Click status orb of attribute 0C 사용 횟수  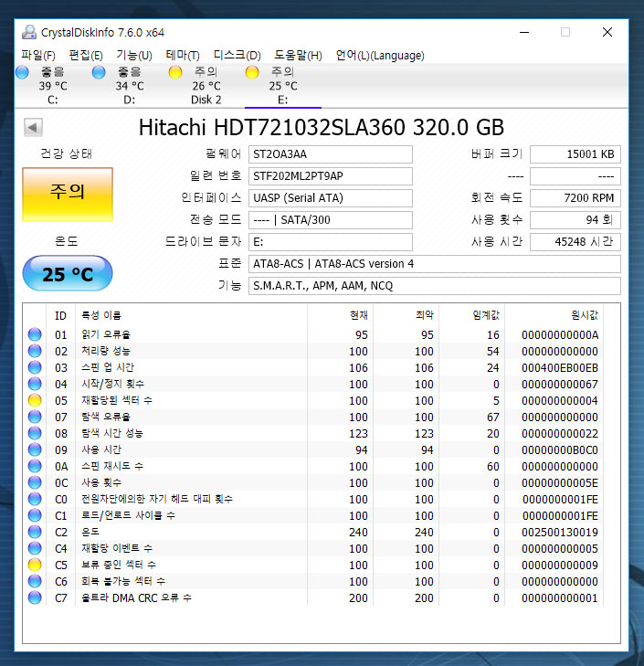[35, 482]
